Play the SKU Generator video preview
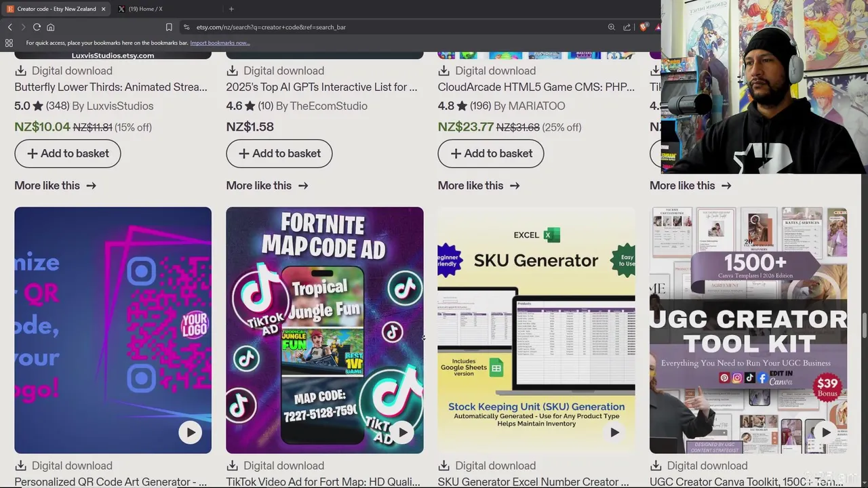Image resolution: width=868 pixels, height=488 pixels. point(614,432)
